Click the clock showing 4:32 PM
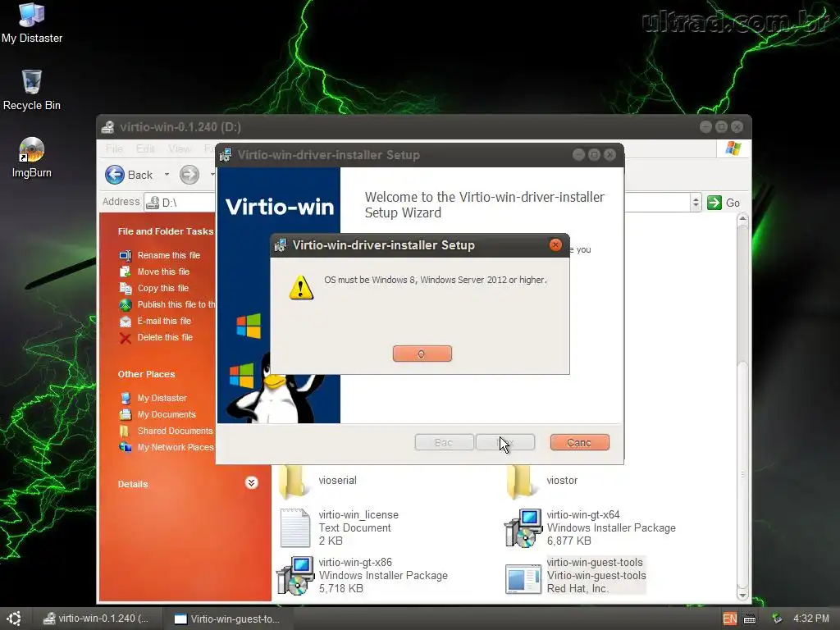The image size is (840, 630). (811, 619)
